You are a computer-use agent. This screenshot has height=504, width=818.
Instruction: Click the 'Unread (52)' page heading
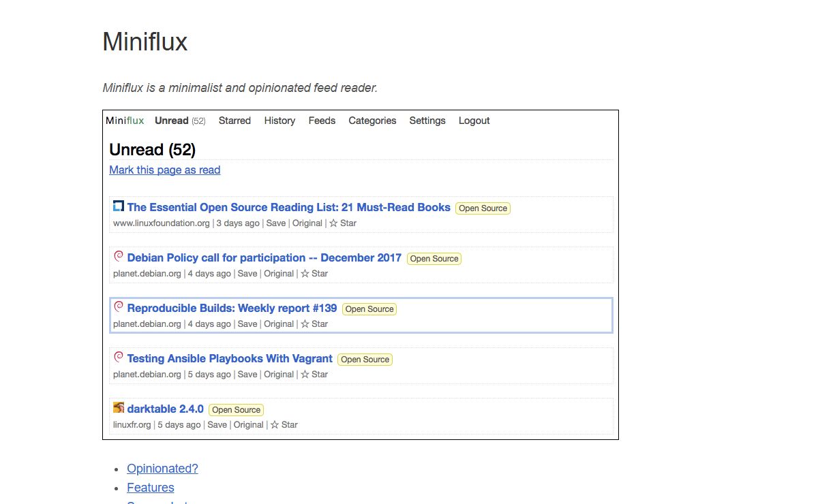pyautogui.click(x=153, y=150)
